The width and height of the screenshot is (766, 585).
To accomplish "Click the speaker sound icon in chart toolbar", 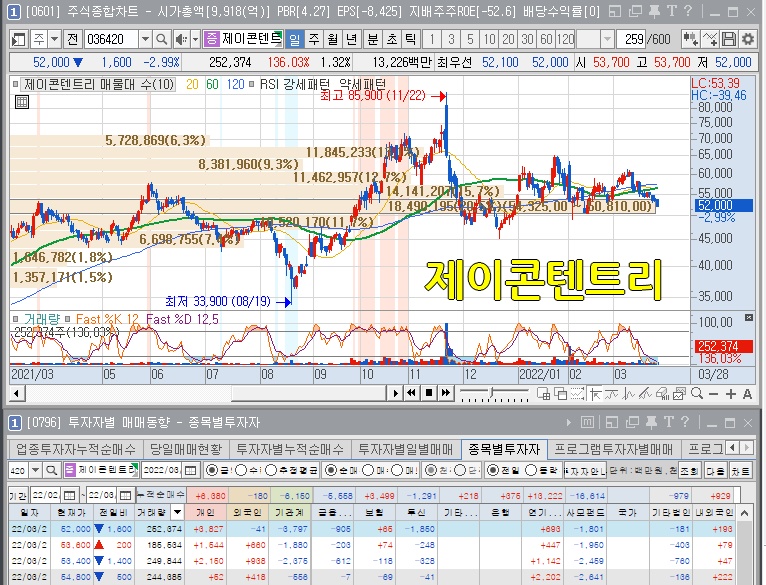I will click(182, 39).
